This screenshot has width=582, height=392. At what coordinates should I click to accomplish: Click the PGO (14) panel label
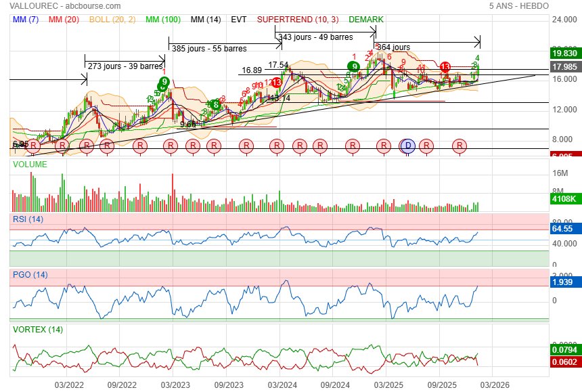click(30, 275)
